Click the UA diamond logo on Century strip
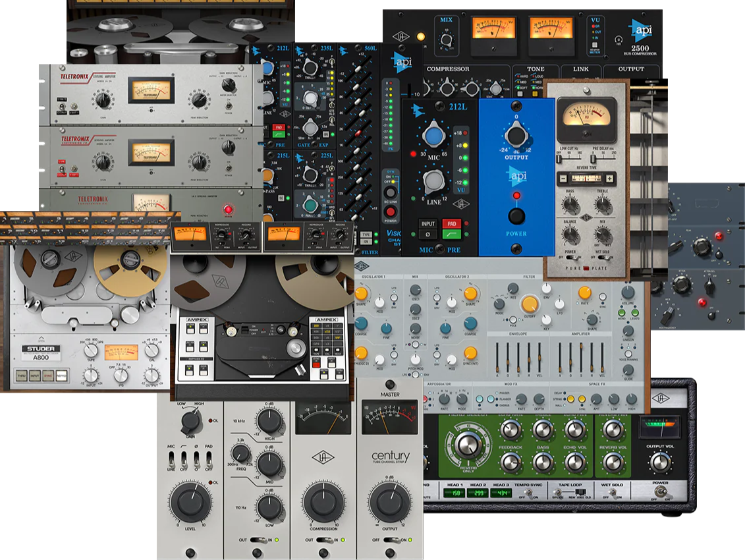Viewport: 745px width, 560px height. click(x=323, y=457)
